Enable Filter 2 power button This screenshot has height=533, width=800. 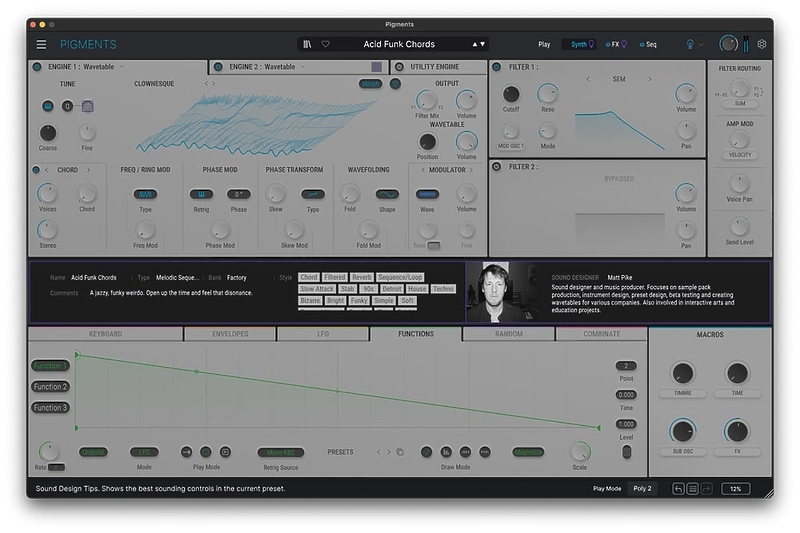pos(496,167)
